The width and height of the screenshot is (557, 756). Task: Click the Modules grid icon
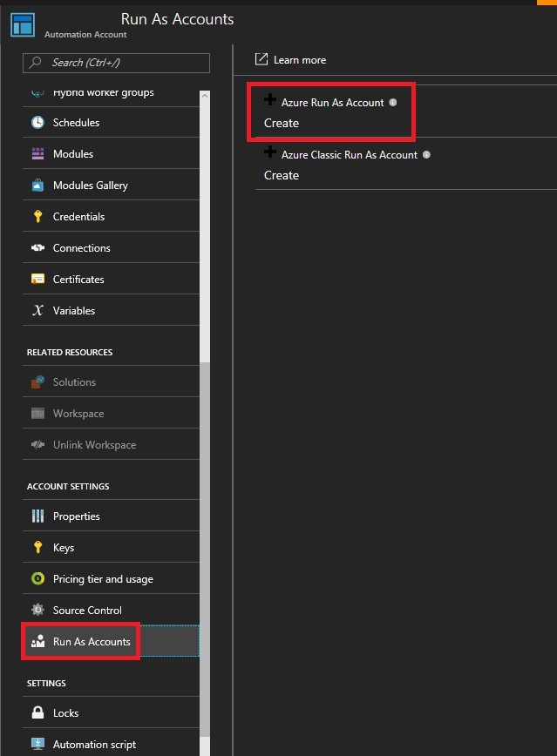coord(37,154)
